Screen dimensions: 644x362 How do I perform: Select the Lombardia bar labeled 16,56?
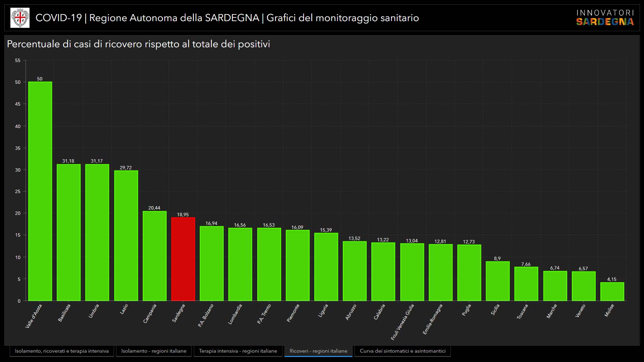[240, 264]
